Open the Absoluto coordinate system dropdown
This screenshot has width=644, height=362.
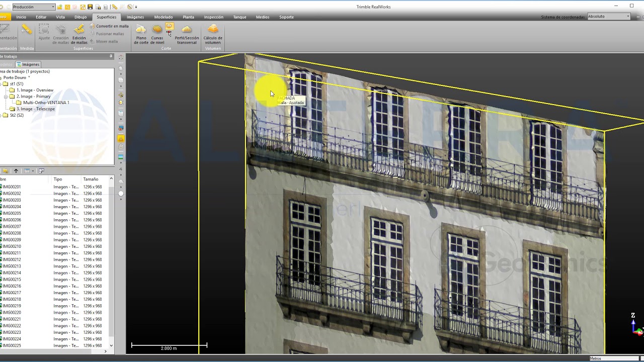[x=609, y=17]
